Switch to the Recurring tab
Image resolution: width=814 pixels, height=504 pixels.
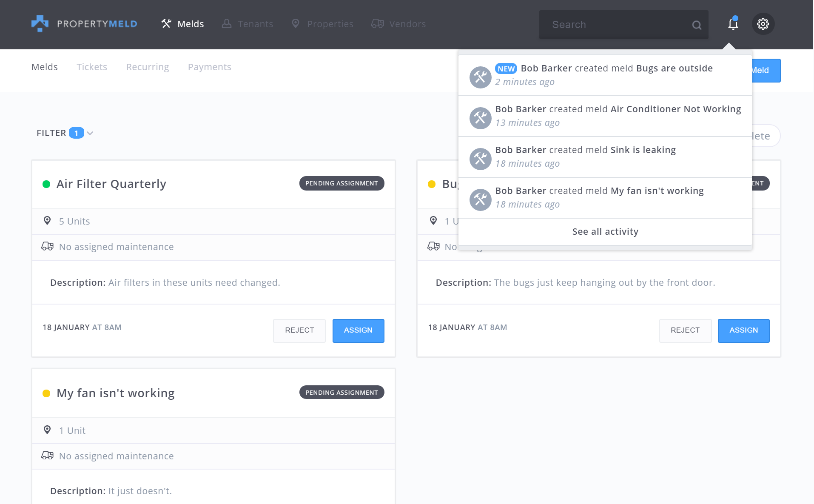pyautogui.click(x=148, y=67)
